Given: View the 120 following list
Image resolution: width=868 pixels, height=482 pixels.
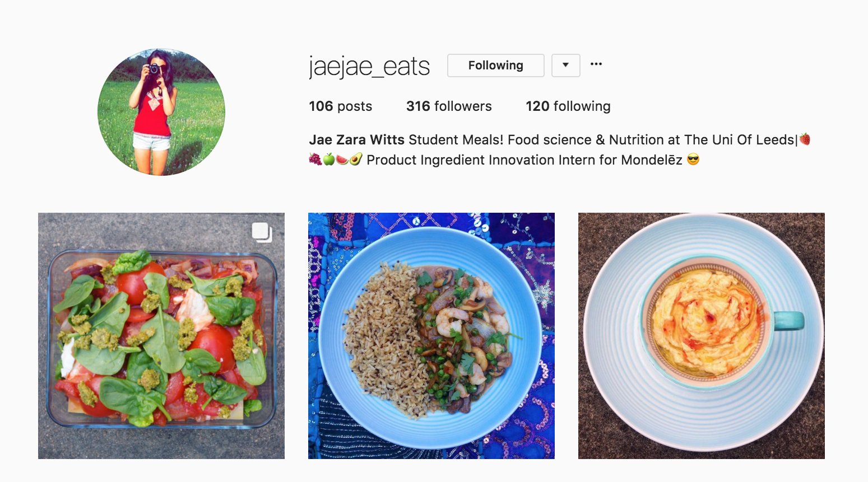Looking at the screenshot, I should [x=568, y=106].
